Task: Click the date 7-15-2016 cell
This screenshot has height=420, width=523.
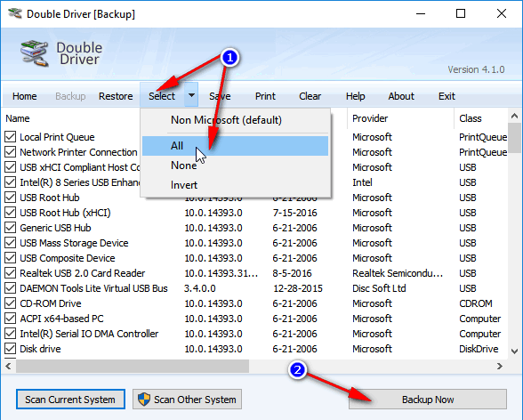Action: [295, 213]
